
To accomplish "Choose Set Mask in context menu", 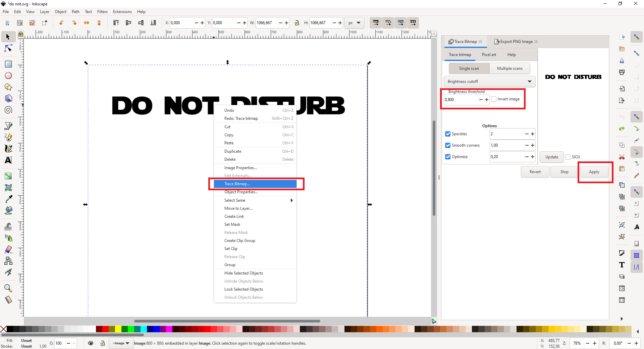I will pos(255,225).
